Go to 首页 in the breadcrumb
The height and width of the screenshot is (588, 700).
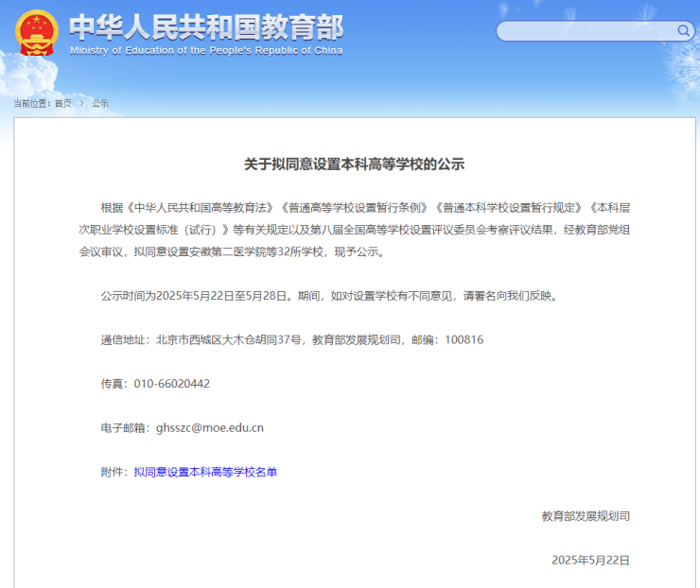tap(63, 103)
